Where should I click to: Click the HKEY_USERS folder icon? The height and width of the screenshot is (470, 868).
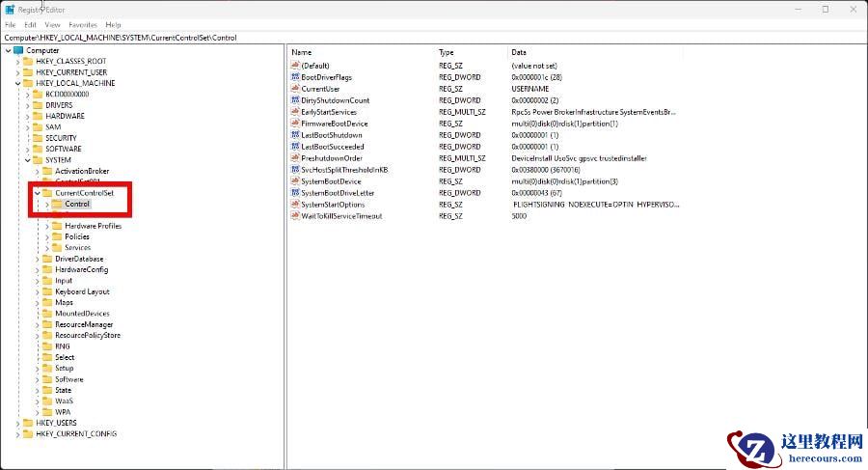[28, 423]
